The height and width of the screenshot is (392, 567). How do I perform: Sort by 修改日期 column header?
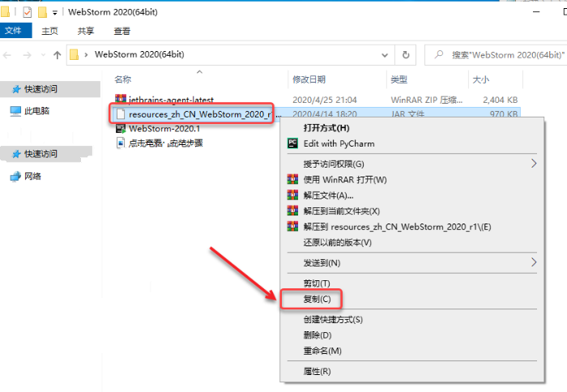point(309,79)
